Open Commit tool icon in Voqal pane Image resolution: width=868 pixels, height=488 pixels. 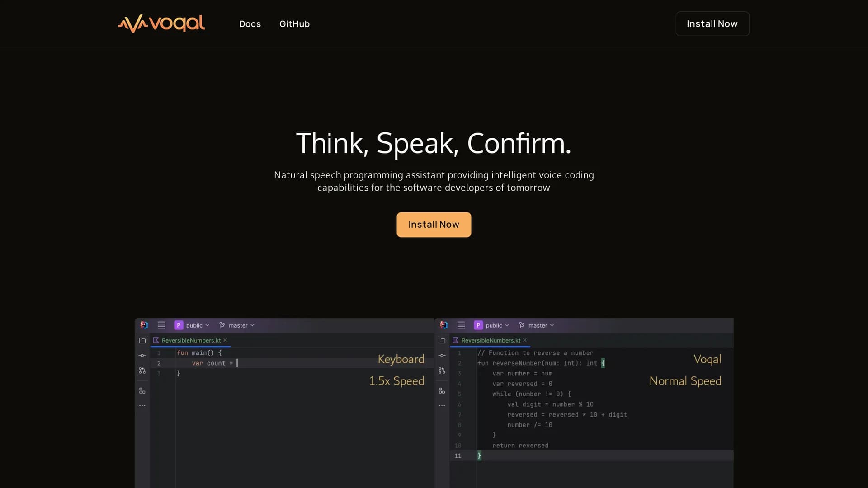pyautogui.click(x=442, y=356)
